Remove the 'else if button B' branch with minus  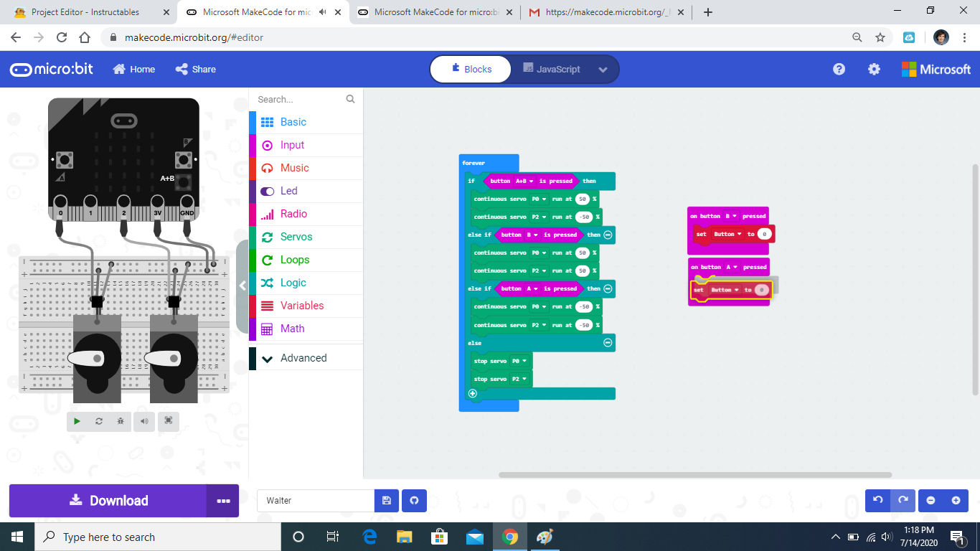point(608,235)
